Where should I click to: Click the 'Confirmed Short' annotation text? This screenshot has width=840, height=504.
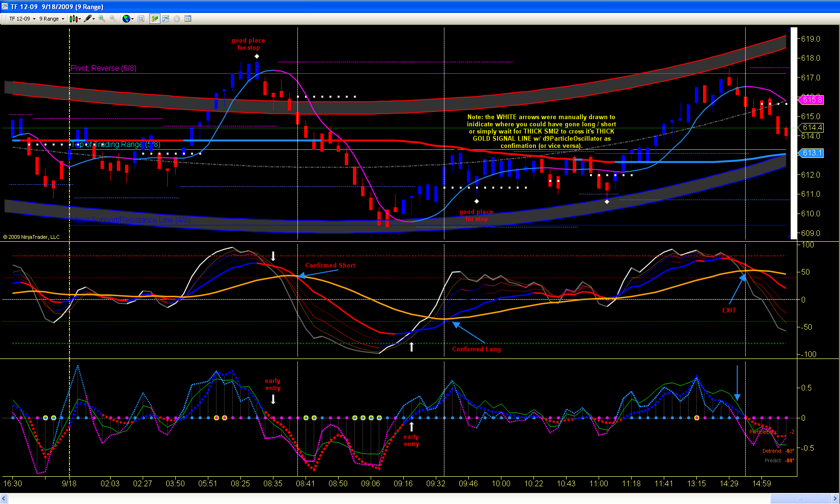(330, 266)
